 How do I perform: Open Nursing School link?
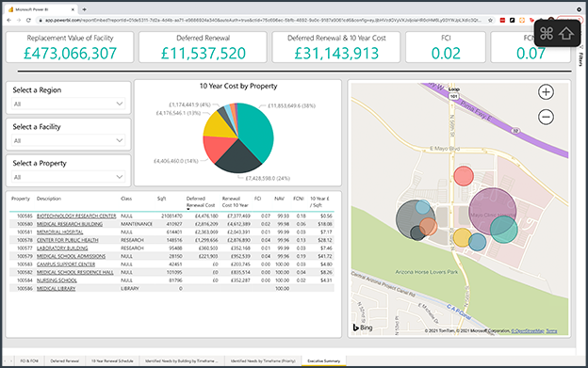point(57,280)
